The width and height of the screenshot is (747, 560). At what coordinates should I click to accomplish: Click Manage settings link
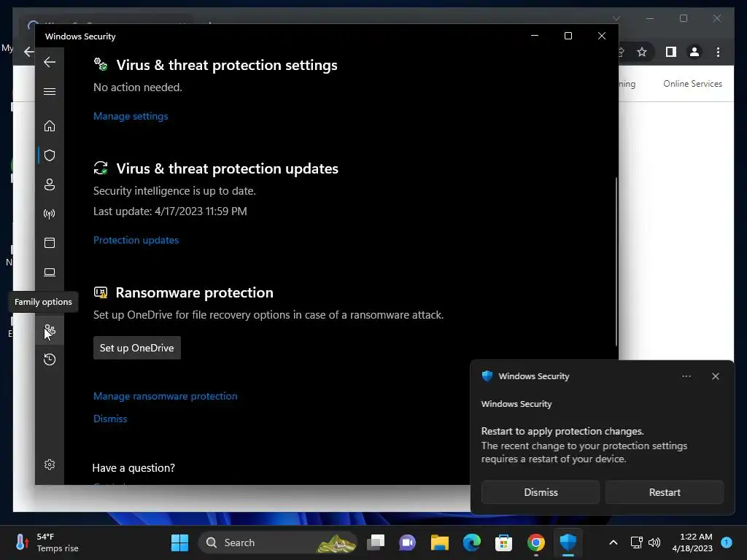point(131,116)
